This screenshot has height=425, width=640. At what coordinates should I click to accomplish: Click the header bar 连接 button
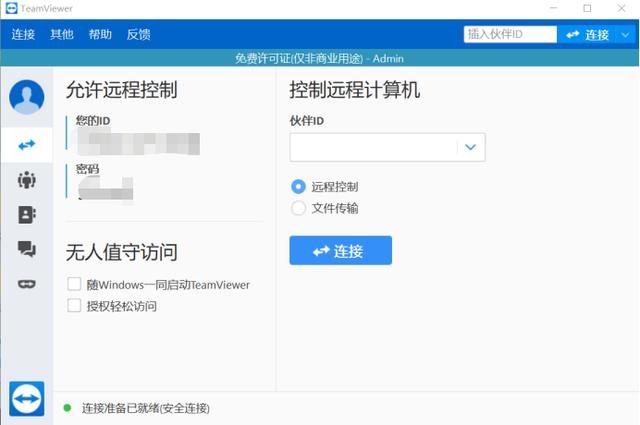[x=588, y=35]
